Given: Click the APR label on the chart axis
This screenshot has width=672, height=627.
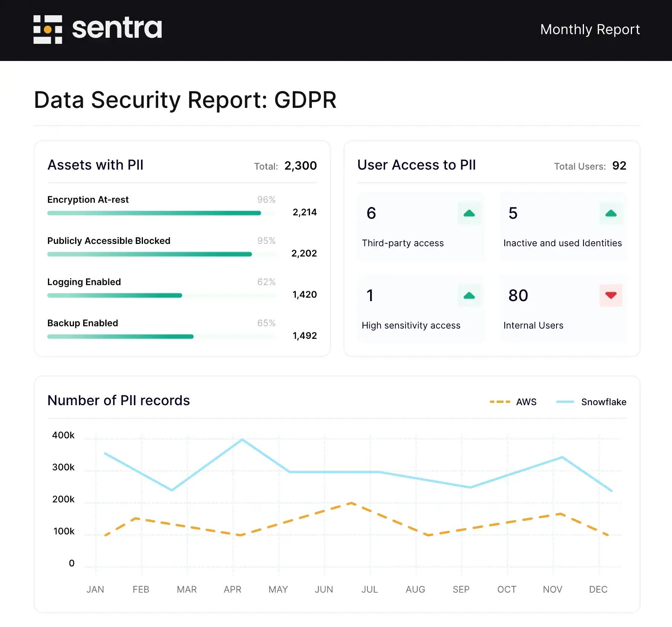Looking at the screenshot, I should 232,589.
